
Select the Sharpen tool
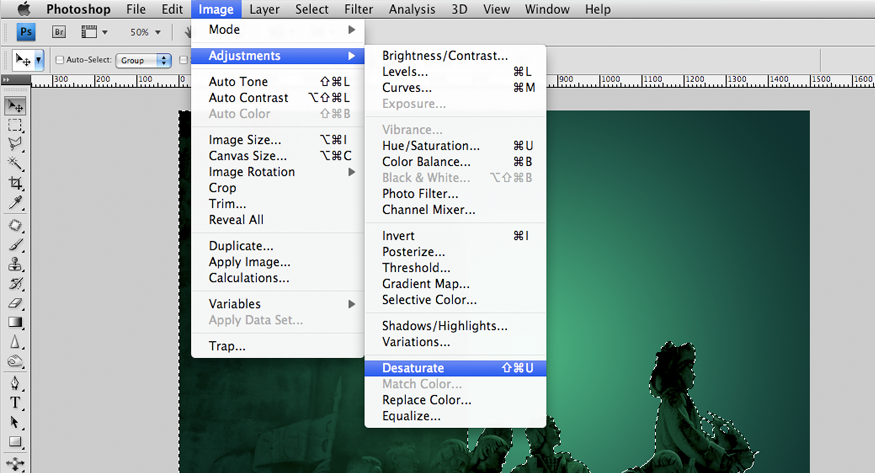point(15,342)
